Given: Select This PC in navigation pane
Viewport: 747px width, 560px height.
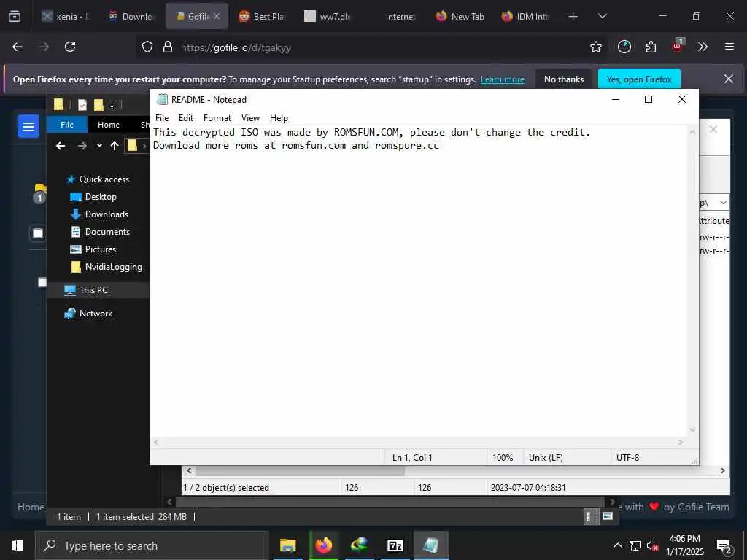Looking at the screenshot, I should (93, 290).
